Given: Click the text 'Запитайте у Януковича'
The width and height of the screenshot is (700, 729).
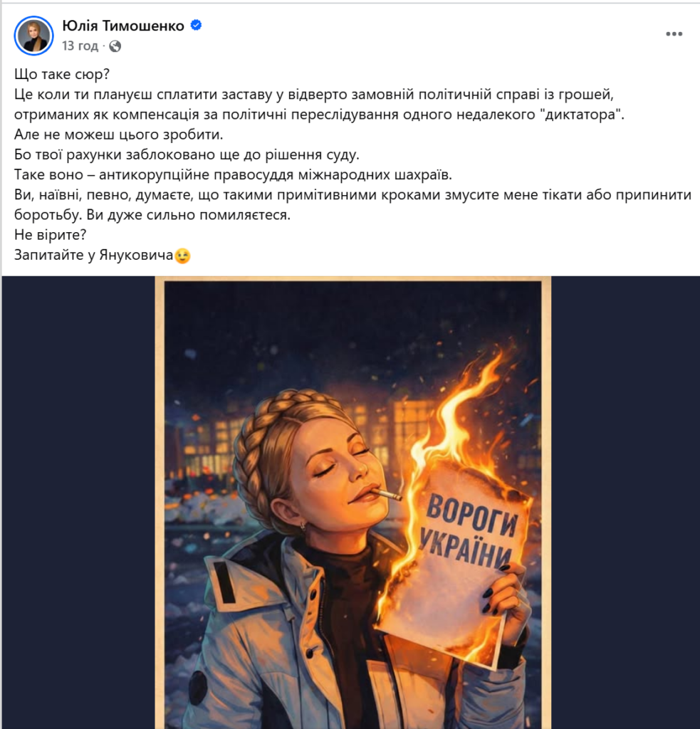Looking at the screenshot, I should 93,255.
